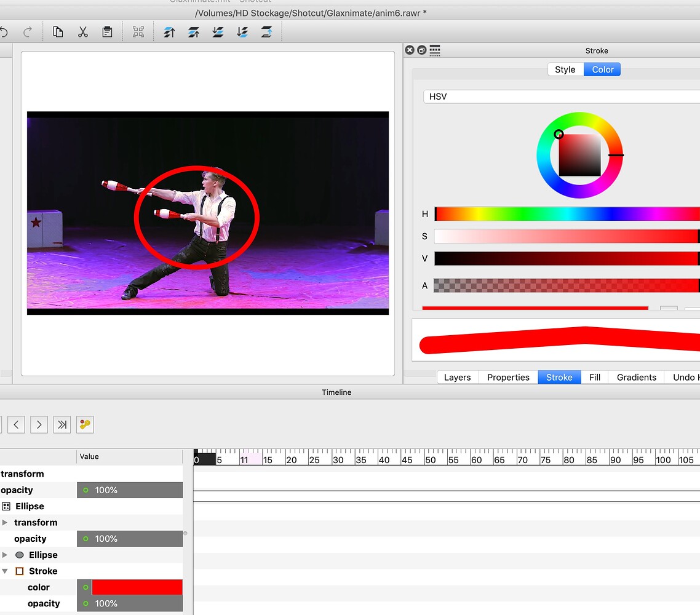
Task: Click the Paste toolbar icon
Action: pyautogui.click(x=107, y=31)
